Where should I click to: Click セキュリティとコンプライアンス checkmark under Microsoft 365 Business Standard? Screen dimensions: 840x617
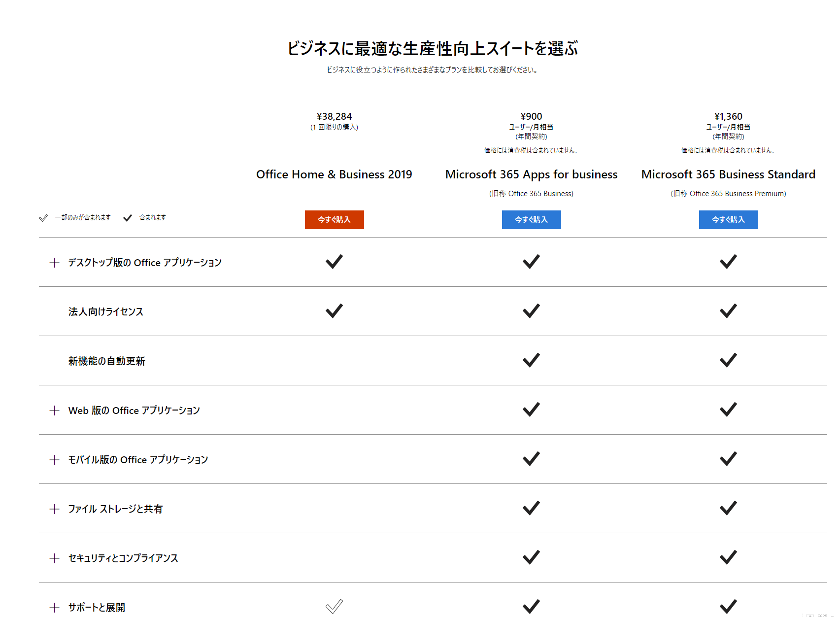click(x=728, y=557)
